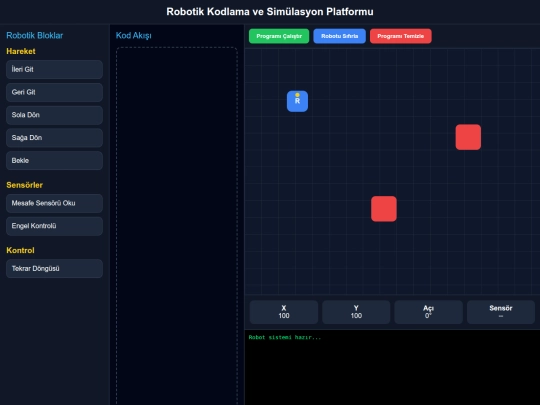Image resolution: width=540 pixels, height=405 pixels.
Task: Click the Hareket category label
Action: click(21, 51)
